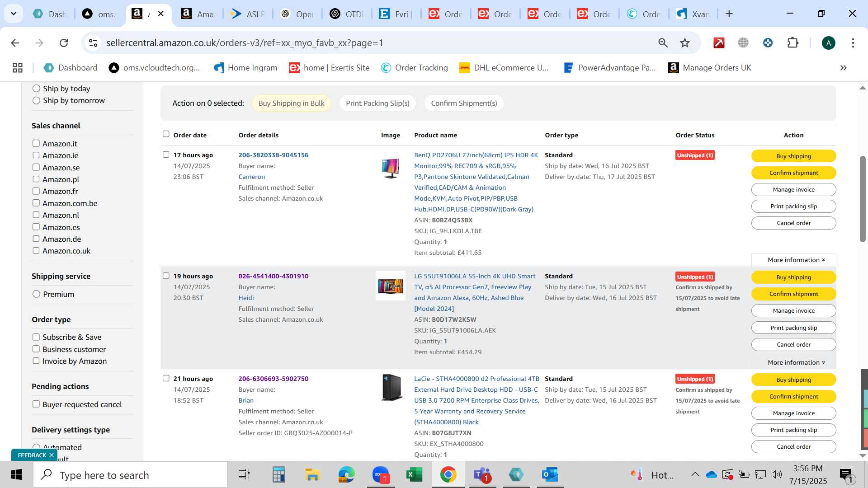Check the Amazon.de sales channel

coord(36,239)
